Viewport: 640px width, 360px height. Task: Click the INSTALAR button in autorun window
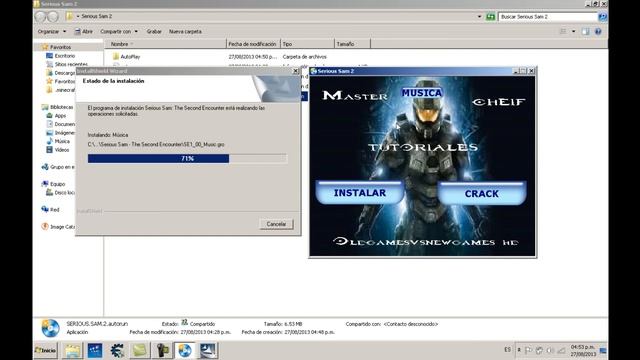(x=360, y=193)
